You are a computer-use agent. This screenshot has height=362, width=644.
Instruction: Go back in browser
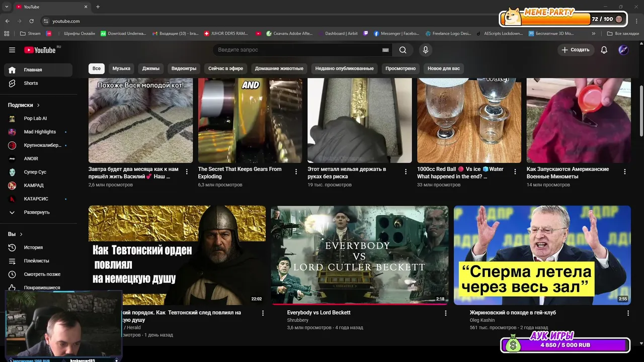tap(7, 21)
